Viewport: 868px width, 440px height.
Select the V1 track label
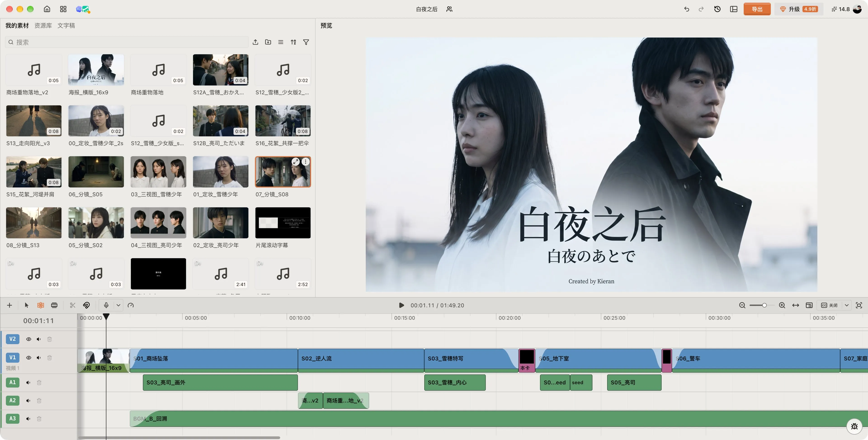click(12, 357)
